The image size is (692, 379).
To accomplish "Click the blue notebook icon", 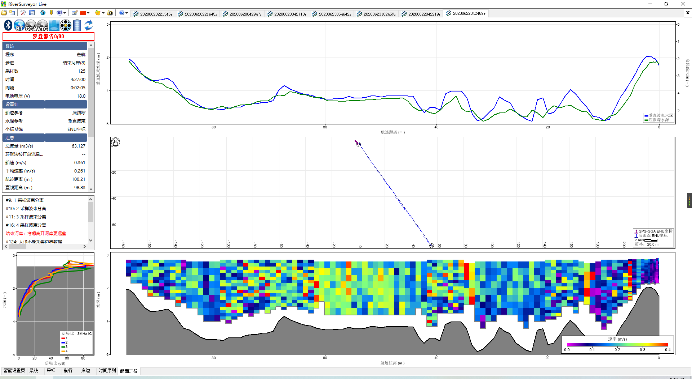I will coord(54,25).
